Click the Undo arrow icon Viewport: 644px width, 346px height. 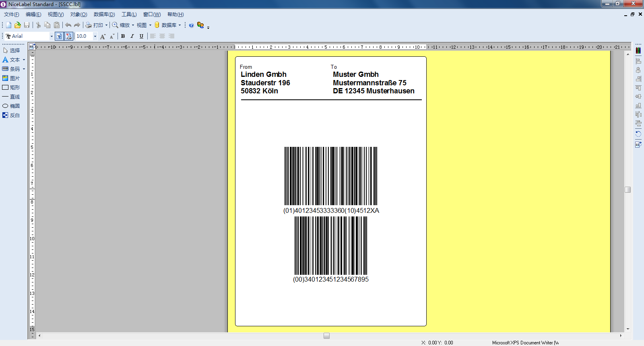(68, 25)
